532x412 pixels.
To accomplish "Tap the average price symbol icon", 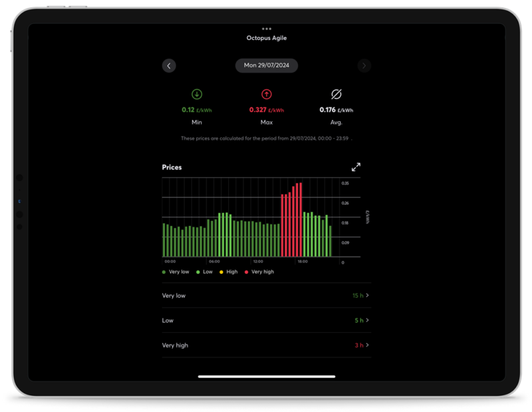I will point(336,94).
